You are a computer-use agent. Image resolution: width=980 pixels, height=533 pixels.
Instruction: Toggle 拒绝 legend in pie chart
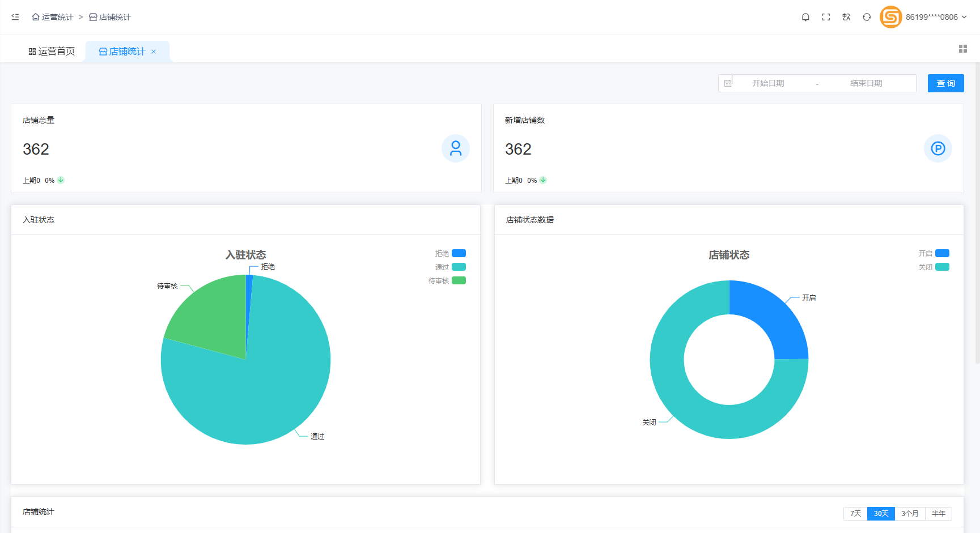click(x=459, y=253)
